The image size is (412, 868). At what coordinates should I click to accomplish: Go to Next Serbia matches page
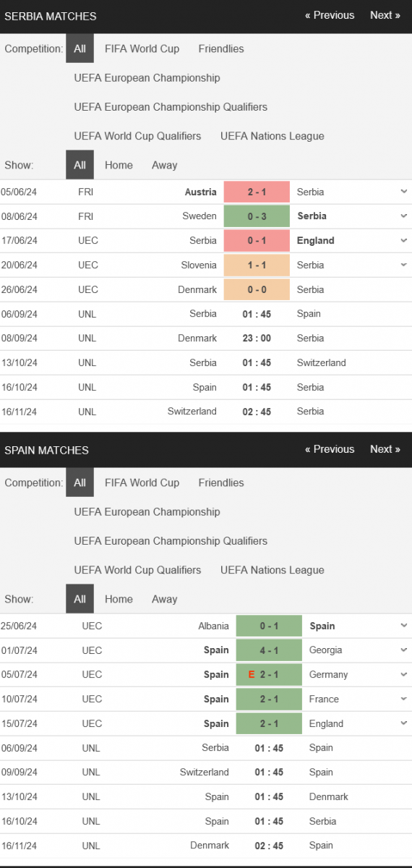(x=385, y=15)
